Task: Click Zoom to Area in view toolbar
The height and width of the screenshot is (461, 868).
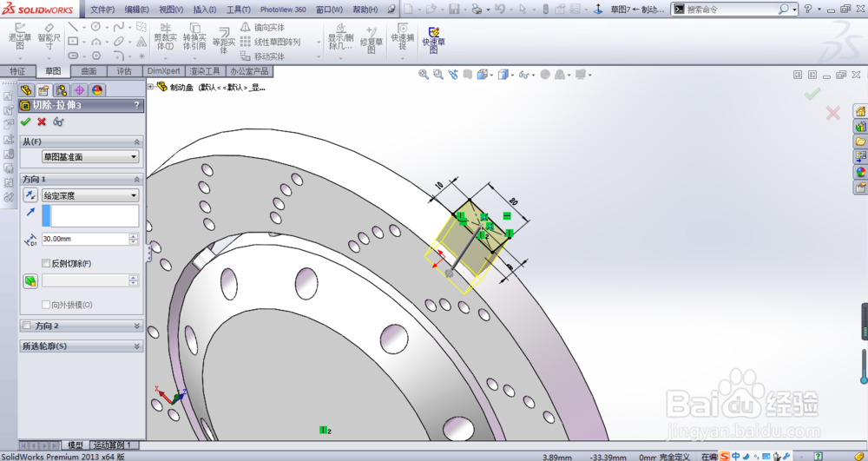Action: [x=437, y=74]
